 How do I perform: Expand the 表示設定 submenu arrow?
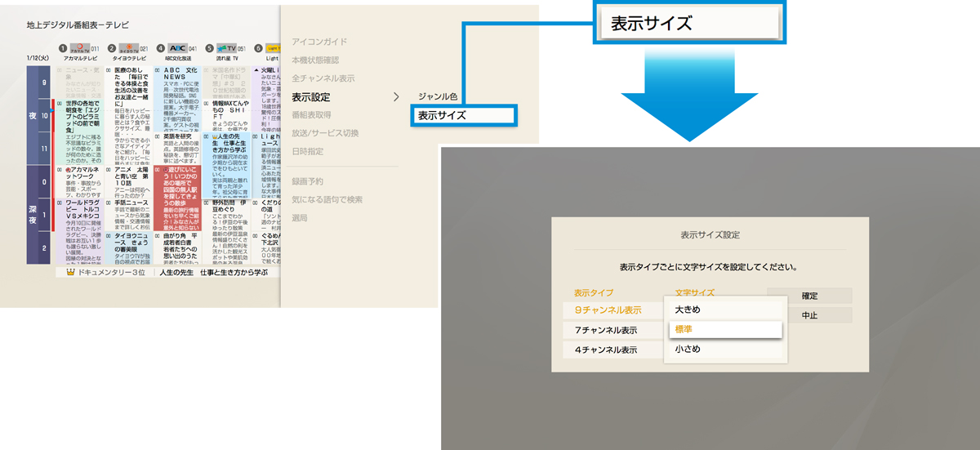pos(396,97)
